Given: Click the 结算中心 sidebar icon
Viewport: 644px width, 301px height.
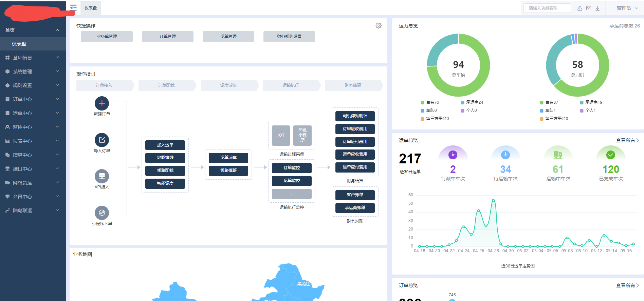Looking at the screenshot, I should pos(7,155).
